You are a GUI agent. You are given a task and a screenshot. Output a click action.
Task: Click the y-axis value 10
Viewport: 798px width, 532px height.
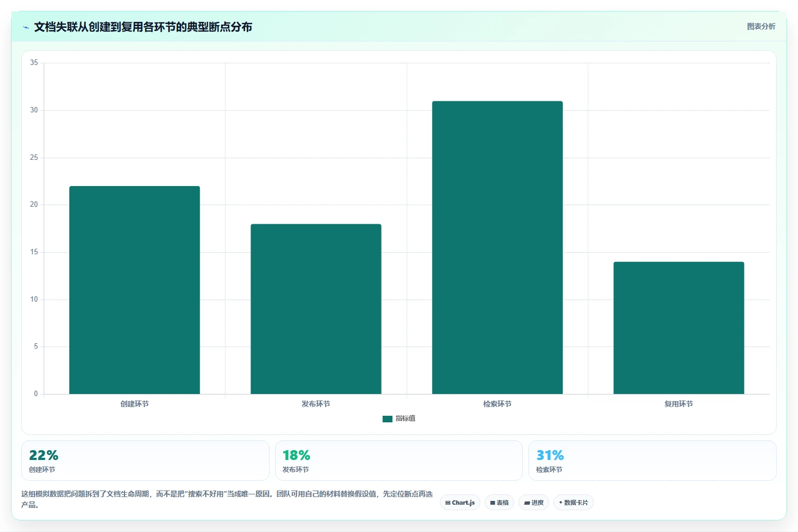(x=34, y=300)
